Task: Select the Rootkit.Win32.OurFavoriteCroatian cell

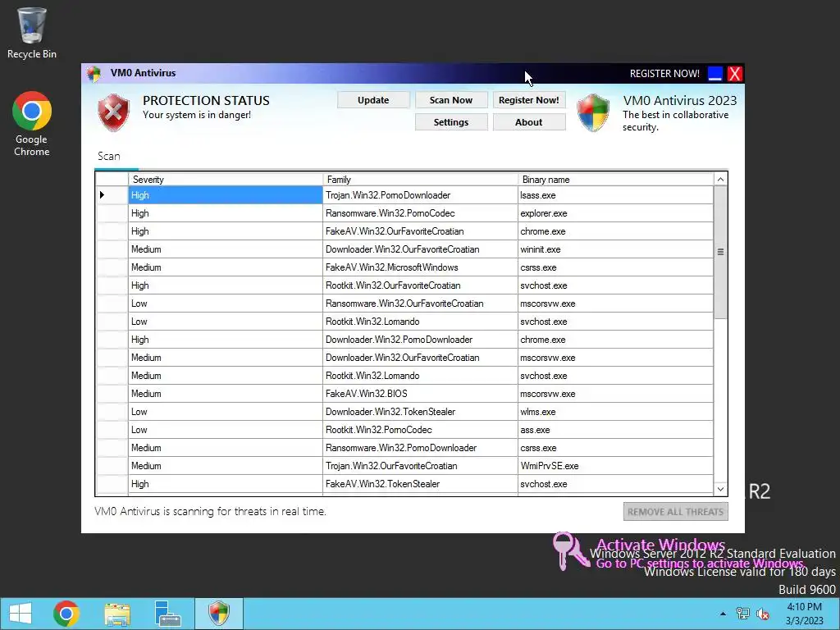Action: (421, 285)
